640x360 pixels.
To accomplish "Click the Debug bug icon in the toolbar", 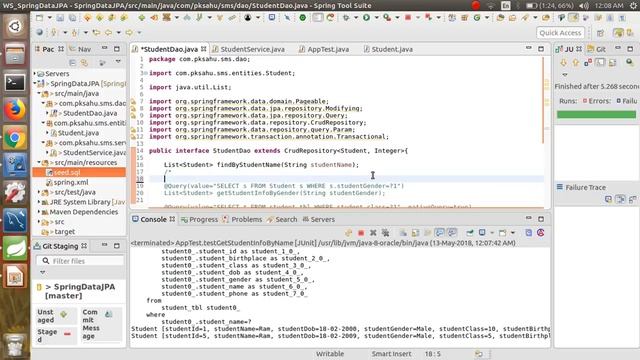I will pos(346,18).
